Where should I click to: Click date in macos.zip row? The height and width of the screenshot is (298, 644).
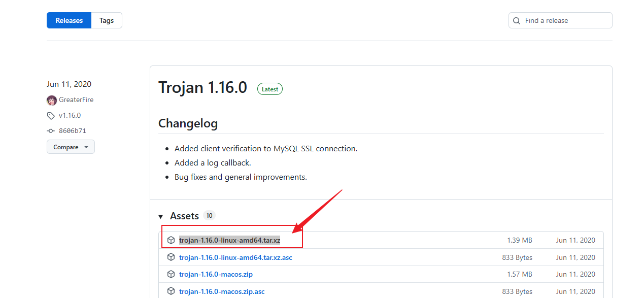[575, 274]
